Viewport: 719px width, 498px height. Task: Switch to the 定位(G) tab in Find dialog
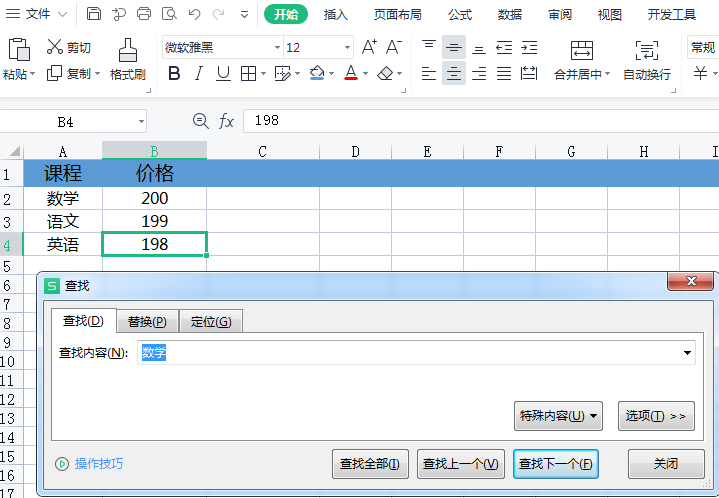(211, 321)
